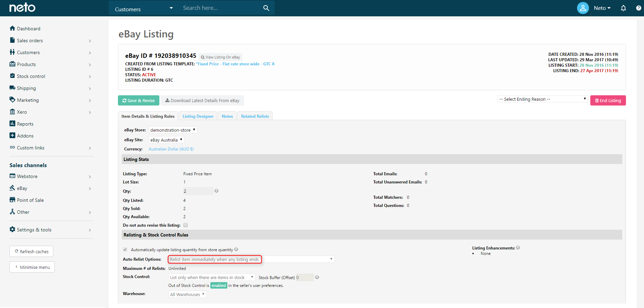Screen dimensions: 644x308
Task: Click the Webstore window icon
Action: click(x=13, y=176)
